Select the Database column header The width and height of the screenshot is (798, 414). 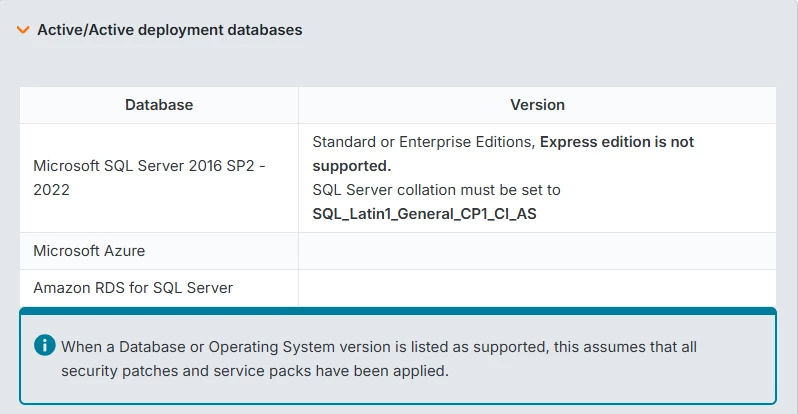pos(159,105)
